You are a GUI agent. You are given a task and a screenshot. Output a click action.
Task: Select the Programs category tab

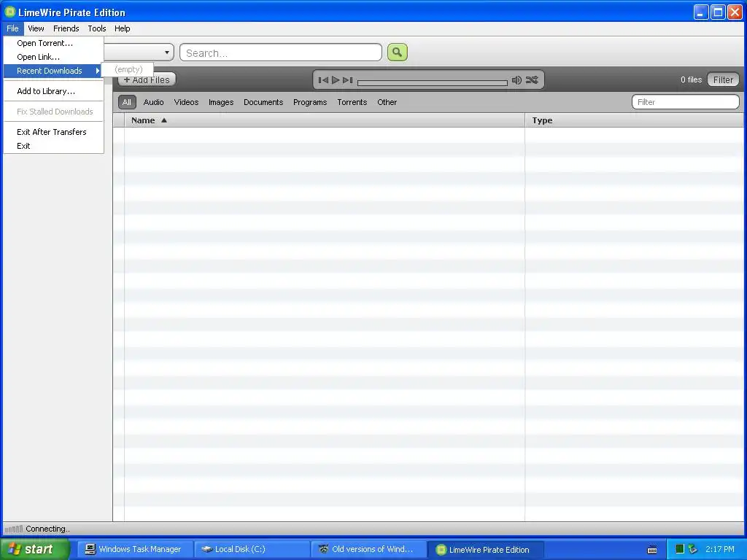310,102
